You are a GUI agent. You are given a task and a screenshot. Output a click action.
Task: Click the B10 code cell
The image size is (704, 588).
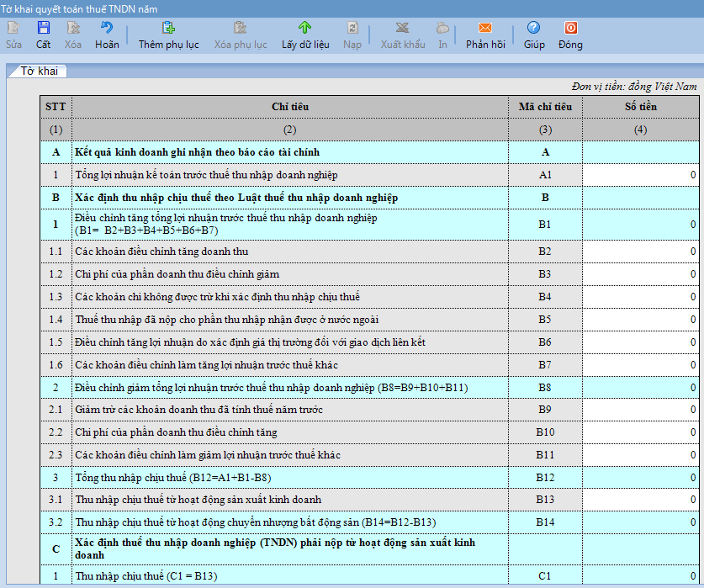tap(545, 432)
